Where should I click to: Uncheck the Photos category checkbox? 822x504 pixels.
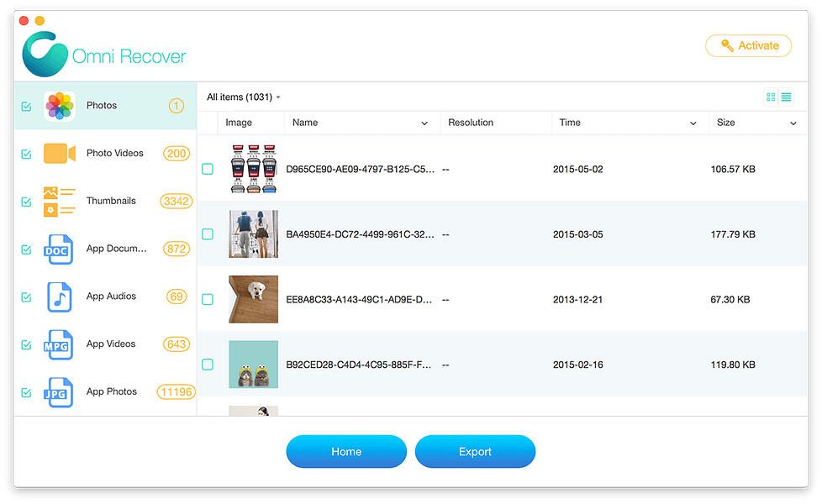click(x=26, y=107)
